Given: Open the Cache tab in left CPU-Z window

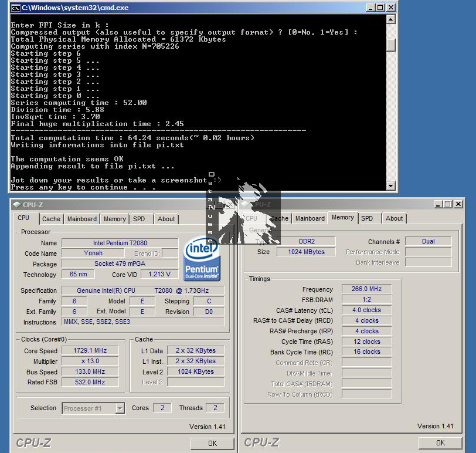Looking at the screenshot, I should tap(51, 219).
